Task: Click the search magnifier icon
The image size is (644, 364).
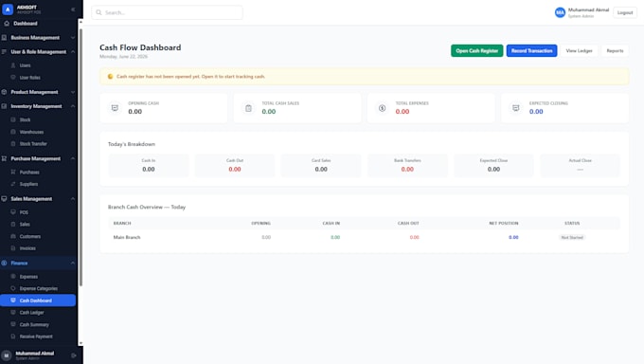Action: (98, 12)
